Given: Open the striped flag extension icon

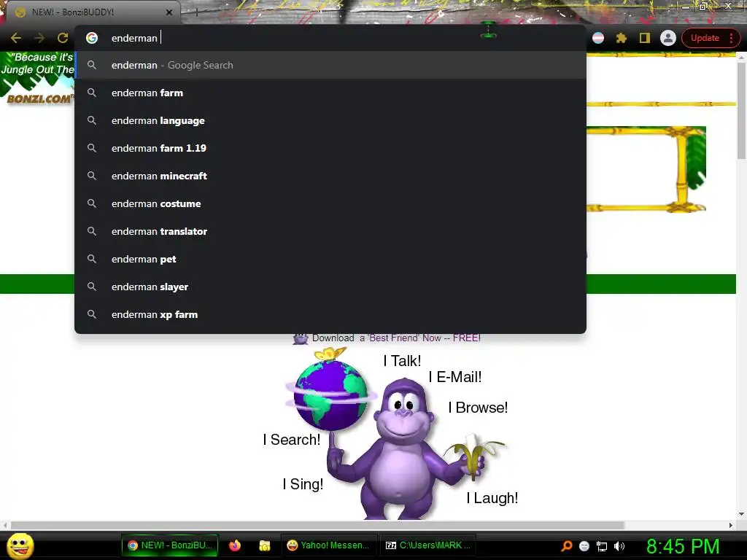Looking at the screenshot, I should [598, 38].
